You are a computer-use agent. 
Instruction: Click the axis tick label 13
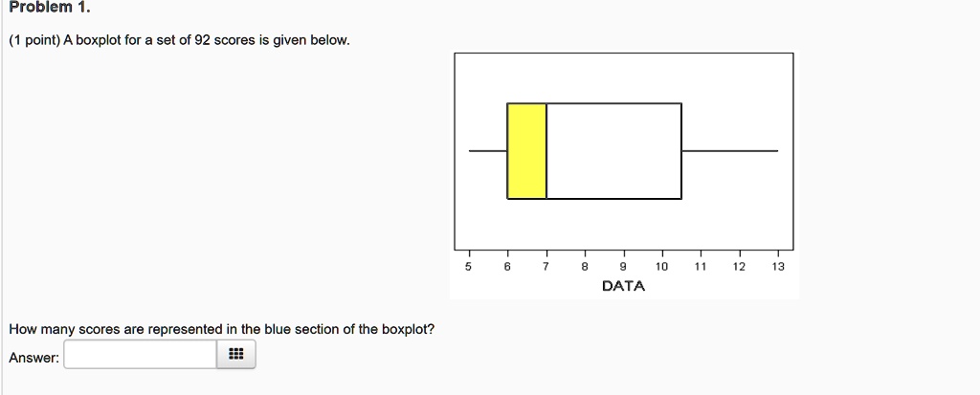point(777,267)
